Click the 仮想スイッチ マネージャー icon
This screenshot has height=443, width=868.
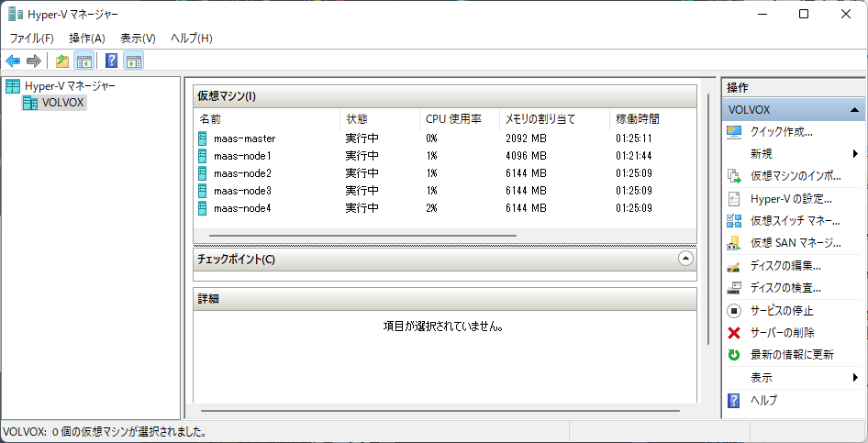tap(733, 221)
